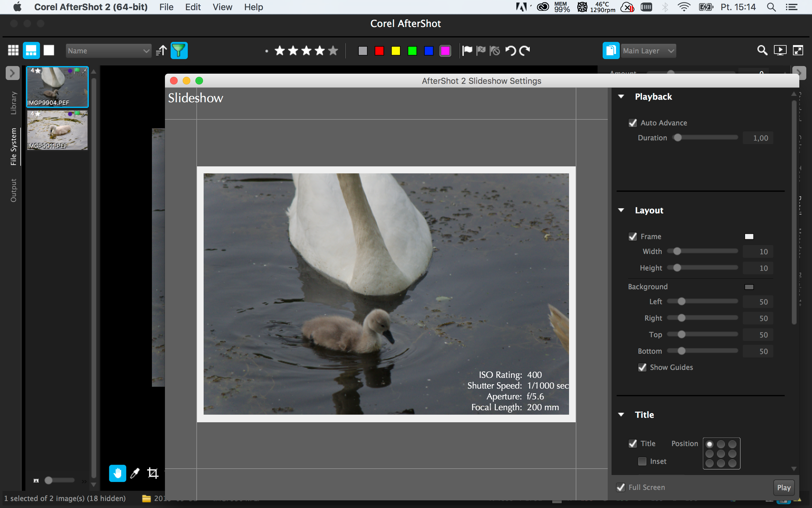Activate the Pan hand tool
The image size is (812, 508).
point(117,473)
